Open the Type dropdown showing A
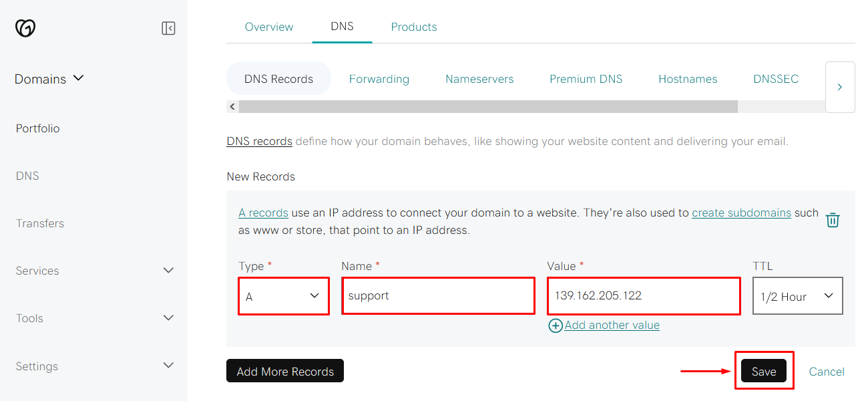 point(283,295)
